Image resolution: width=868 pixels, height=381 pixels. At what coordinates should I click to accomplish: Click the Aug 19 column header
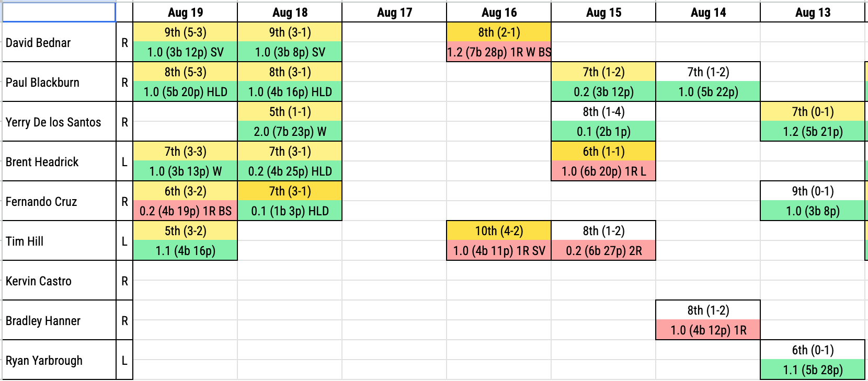point(185,13)
